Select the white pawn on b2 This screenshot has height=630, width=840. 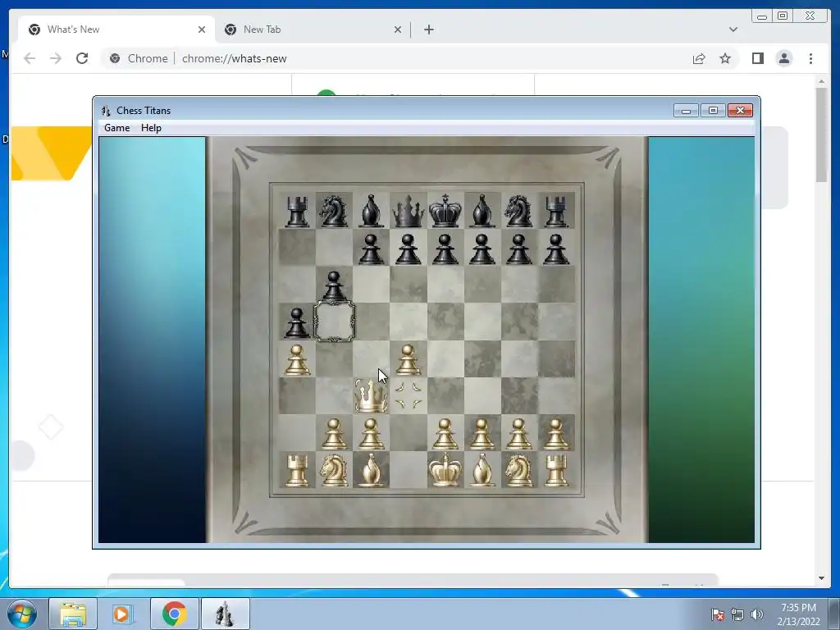(334, 434)
